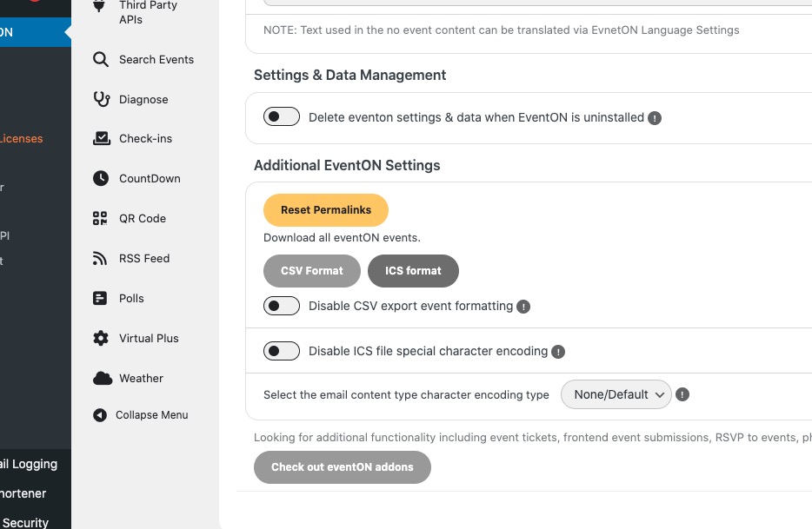
Task: Open the QR Code settings icon
Action: pyautogui.click(x=101, y=219)
